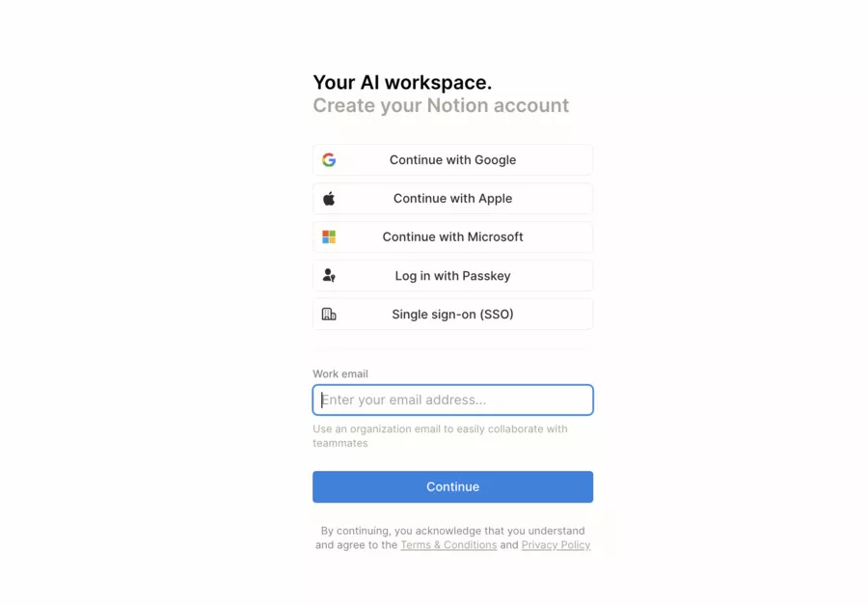Click the Passkey person-and-key icon
This screenshot has height=606, width=868.
(330, 275)
